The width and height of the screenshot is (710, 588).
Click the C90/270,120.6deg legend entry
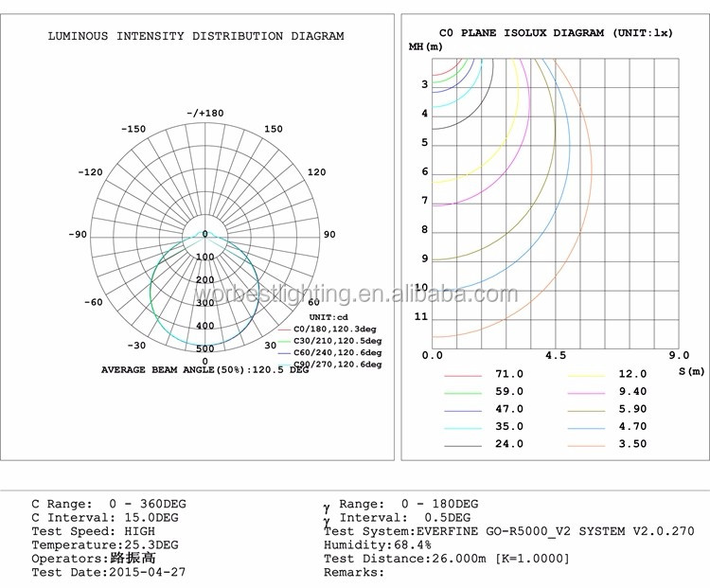click(330, 365)
